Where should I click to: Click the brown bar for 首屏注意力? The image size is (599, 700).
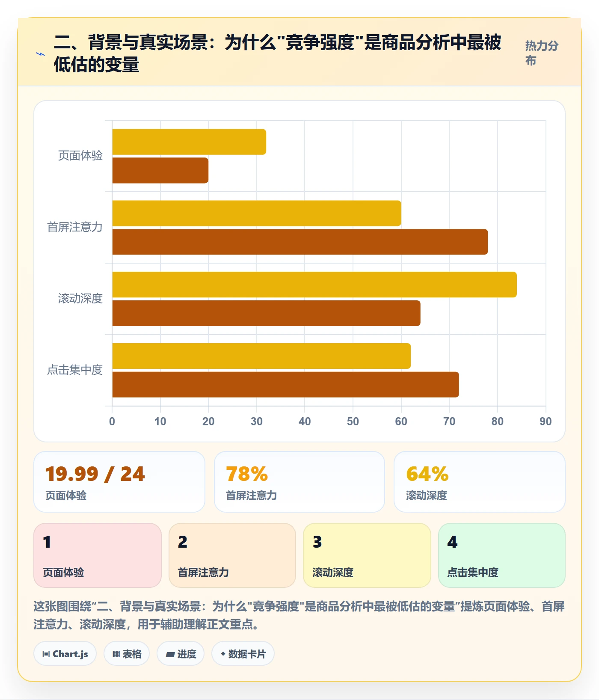click(x=300, y=242)
